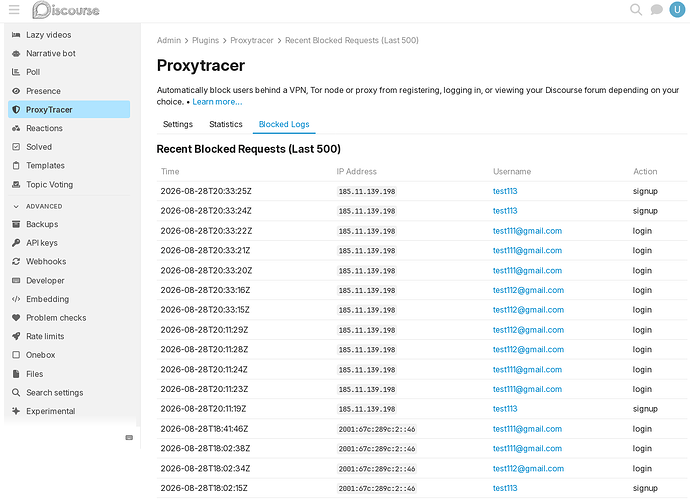Screen dimensions: 690x499
Task: Click the keyboard shortcuts icon below sidebar
Action: click(129, 438)
